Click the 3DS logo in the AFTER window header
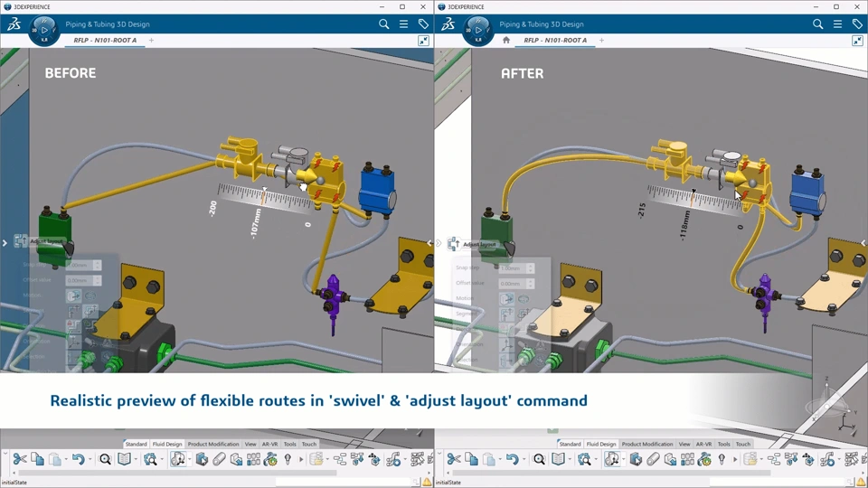Viewport: 868px width, 488px height. (448, 23)
